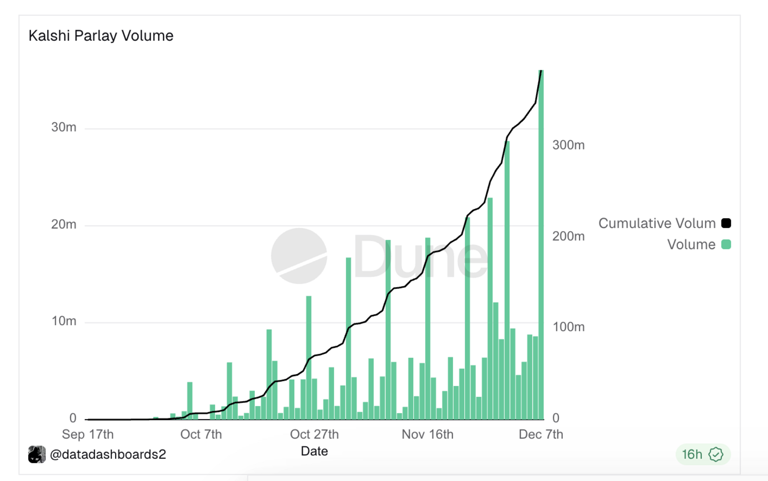The height and width of the screenshot is (481, 768).
Task: Open the Kalshi Parlay Volume title
Action: [101, 36]
